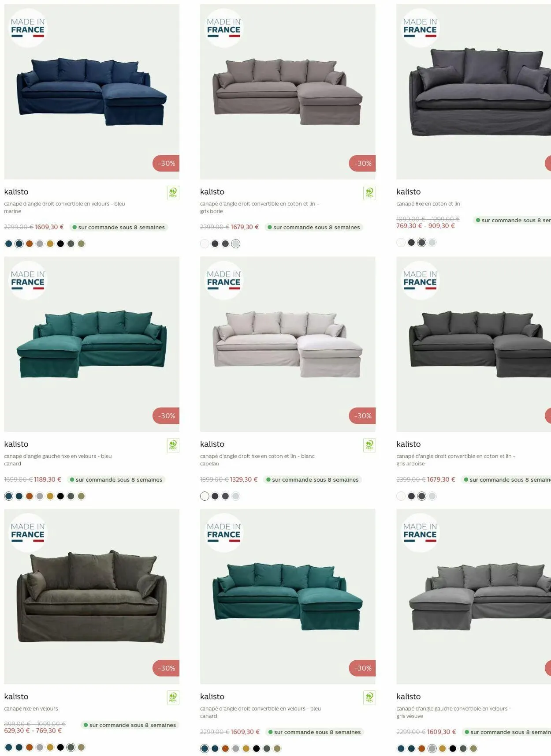Click -30% badge on teal left-angle sofa

(166, 415)
